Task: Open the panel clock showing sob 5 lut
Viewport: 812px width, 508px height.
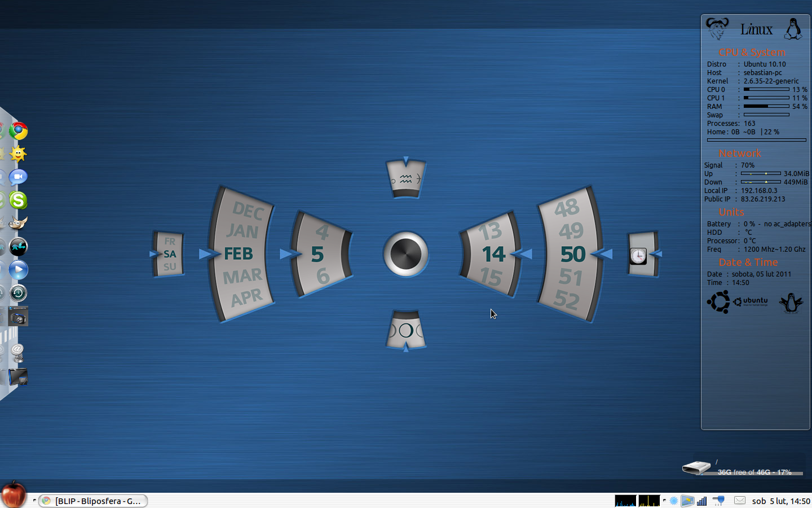Action: pyautogui.click(x=780, y=501)
